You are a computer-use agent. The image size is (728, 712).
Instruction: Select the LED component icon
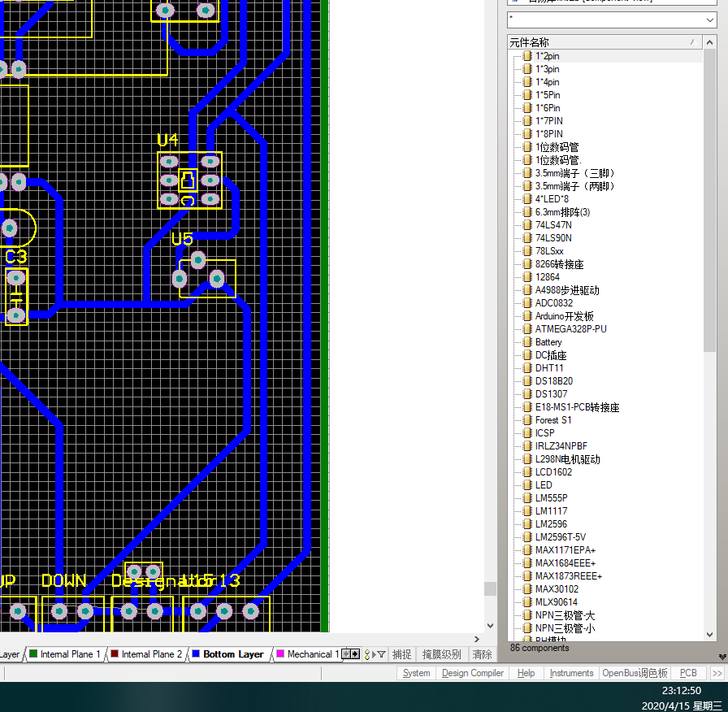526,485
